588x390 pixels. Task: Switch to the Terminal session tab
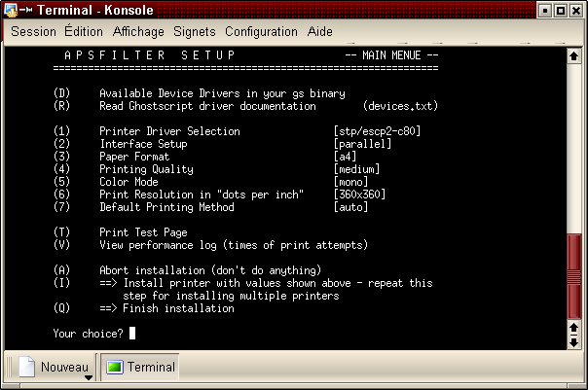tap(141, 368)
